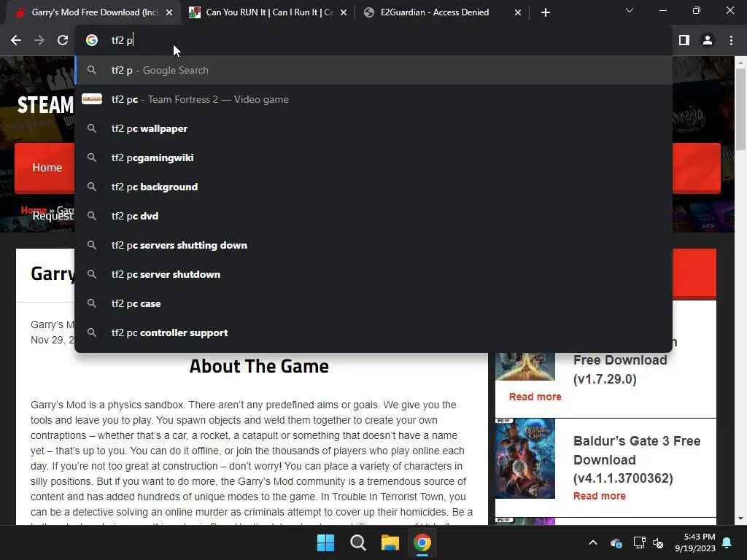Select 'tf2 pc server shutdown' suggestion
This screenshot has height=560, width=747.
pyautogui.click(x=373, y=274)
